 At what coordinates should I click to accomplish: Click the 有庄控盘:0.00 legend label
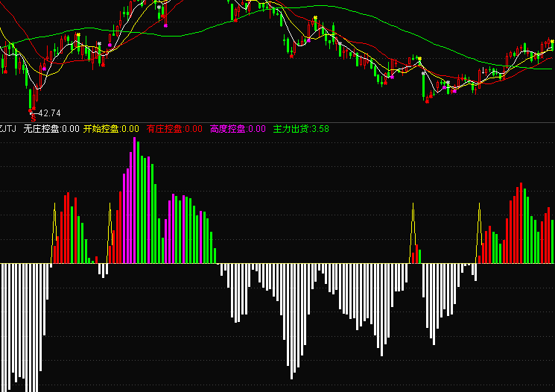pos(174,129)
